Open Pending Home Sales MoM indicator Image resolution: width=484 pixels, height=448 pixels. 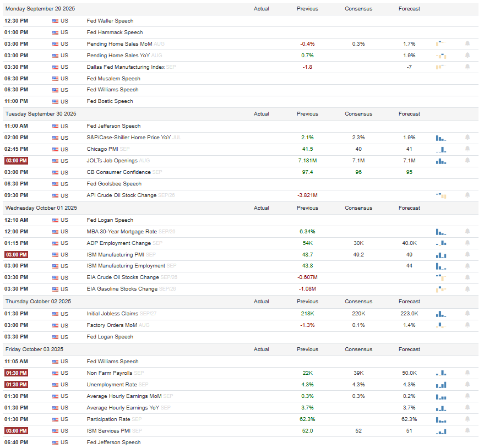point(119,44)
